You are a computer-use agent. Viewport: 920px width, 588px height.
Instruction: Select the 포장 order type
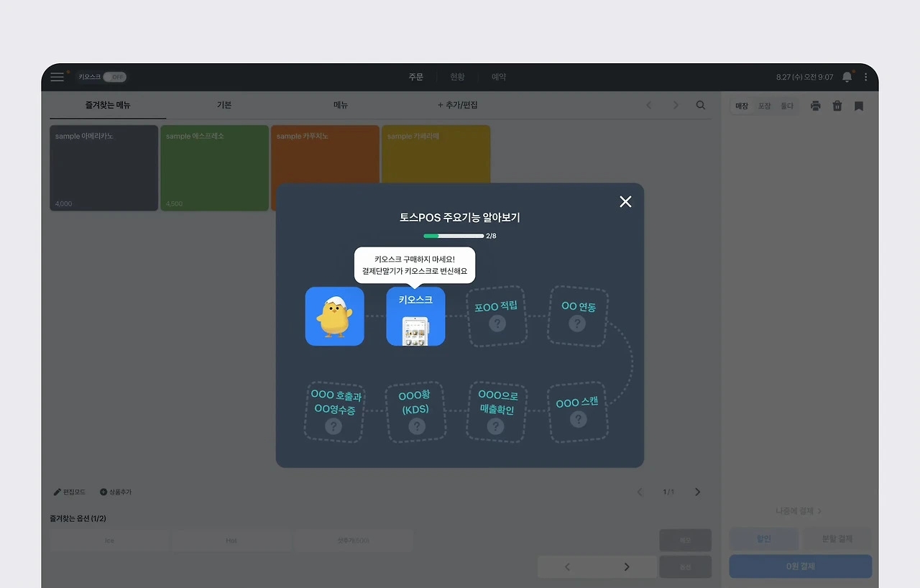click(765, 106)
